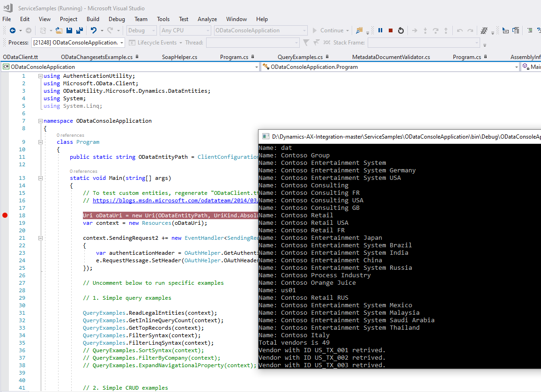Open the Debug configuration dropdown
Viewport: 541px width, 392px height.
[x=142, y=30]
